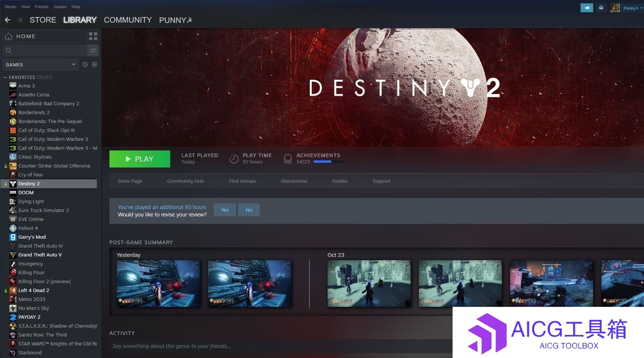Image resolution: width=644 pixels, height=358 pixels.
Task: Click the user avatar picture
Action: [615, 8]
